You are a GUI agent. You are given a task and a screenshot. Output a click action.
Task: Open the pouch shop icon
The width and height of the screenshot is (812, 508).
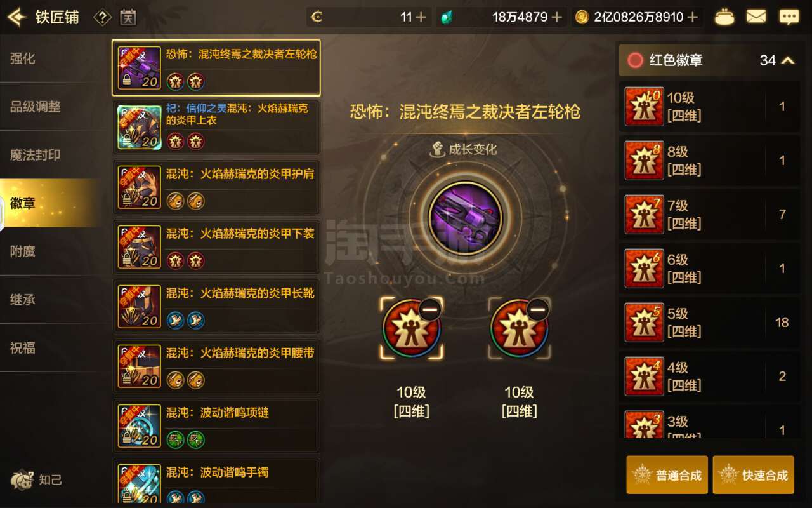click(x=724, y=17)
